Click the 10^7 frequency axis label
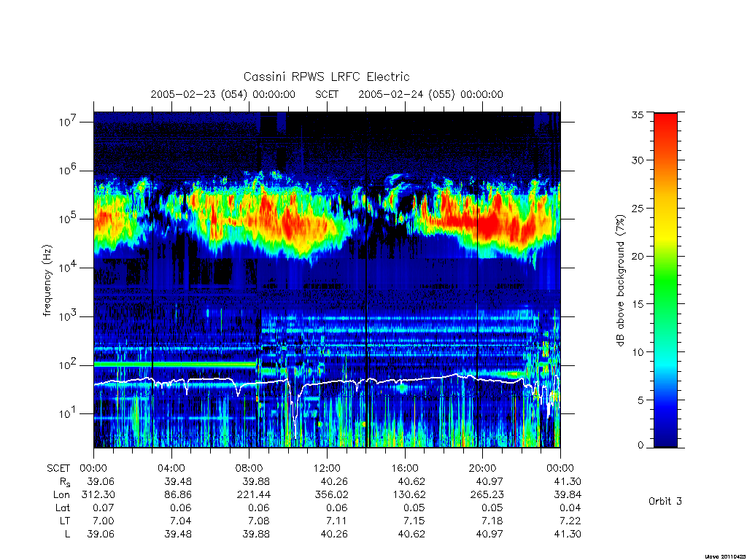This screenshot has width=747, height=560. (x=68, y=122)
